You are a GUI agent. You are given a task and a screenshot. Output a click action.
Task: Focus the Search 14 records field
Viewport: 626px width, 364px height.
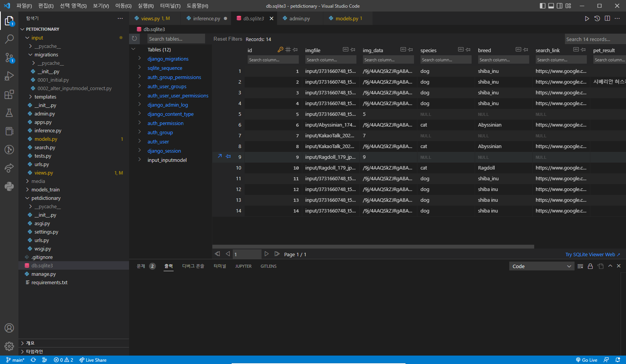595,39
